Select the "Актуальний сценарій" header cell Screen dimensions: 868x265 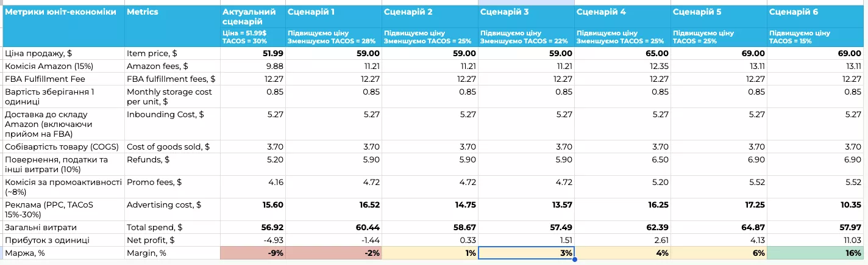pyautogui.click(x=252, y=16)
